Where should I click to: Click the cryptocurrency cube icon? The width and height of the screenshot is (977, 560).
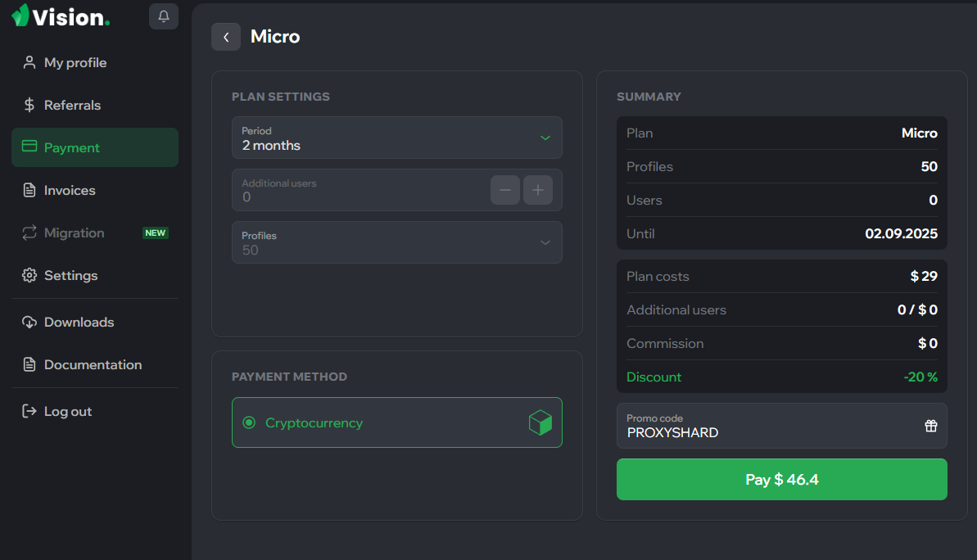540,422
